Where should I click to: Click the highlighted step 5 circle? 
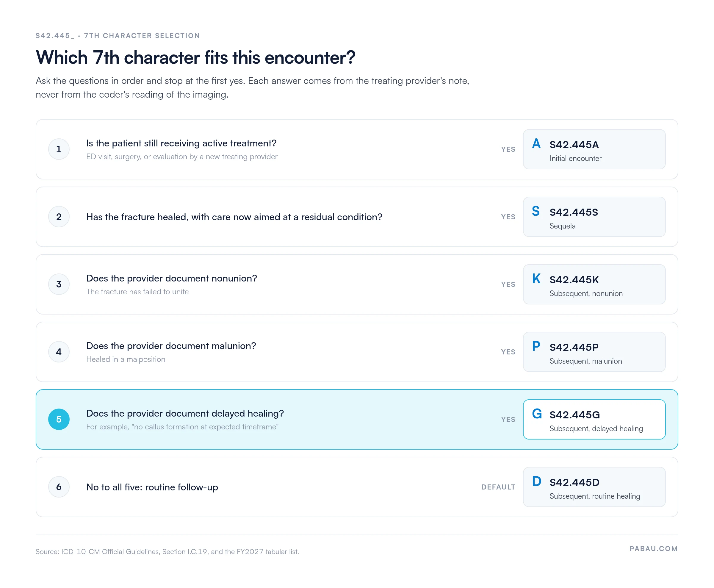[x=59, y=419]
